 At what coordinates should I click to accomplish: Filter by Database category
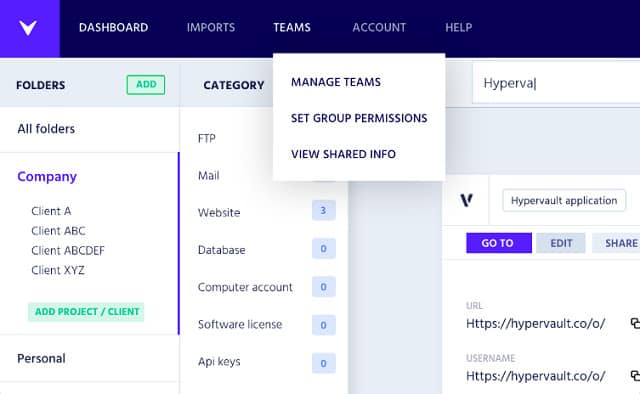(222, 250)
